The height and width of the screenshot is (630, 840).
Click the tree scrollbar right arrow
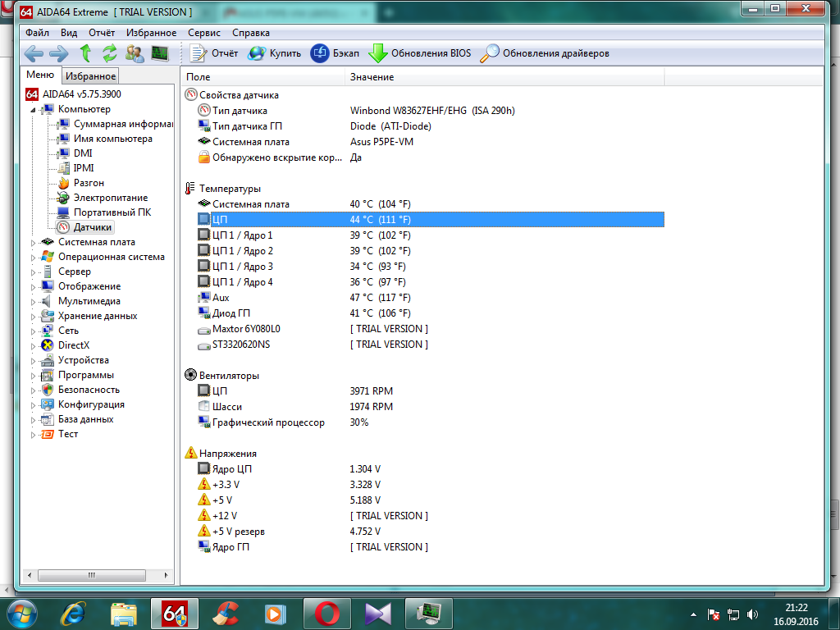tap(166, 575)
